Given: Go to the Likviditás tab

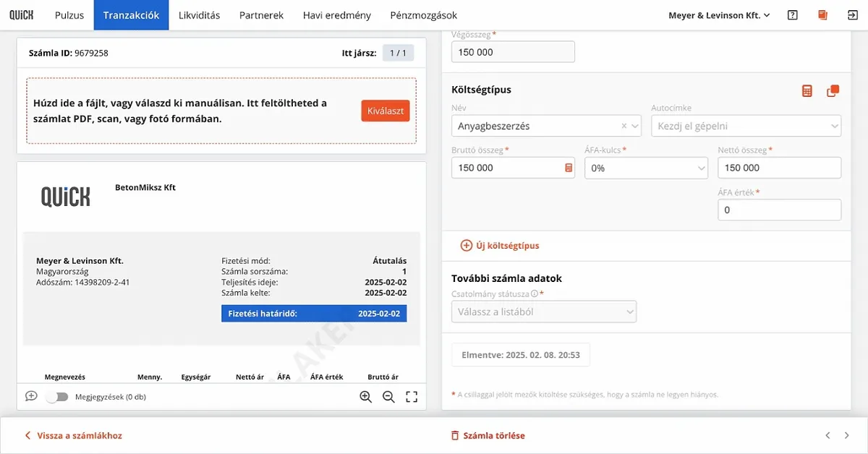Looking at the screenshot, I should point(199,14).
